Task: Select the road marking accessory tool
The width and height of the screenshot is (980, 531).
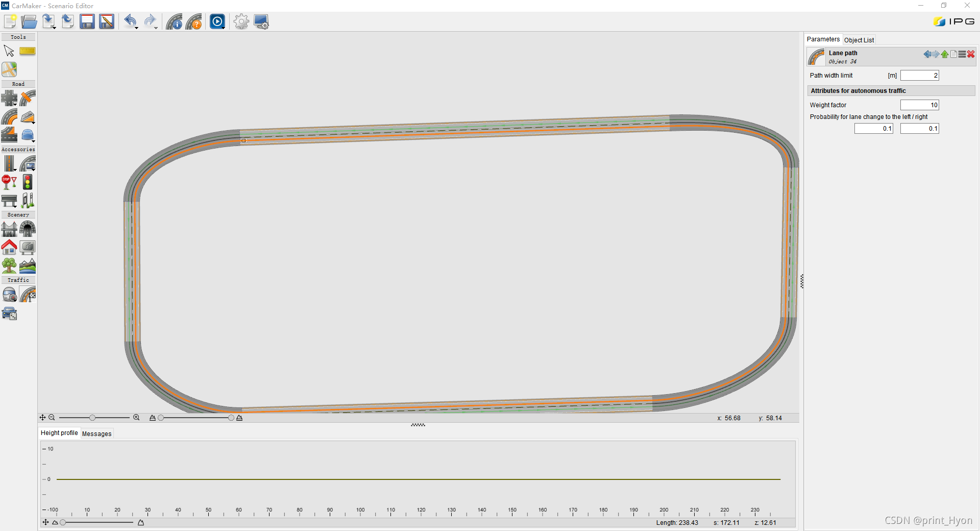Action: click(x=9, y=163)
